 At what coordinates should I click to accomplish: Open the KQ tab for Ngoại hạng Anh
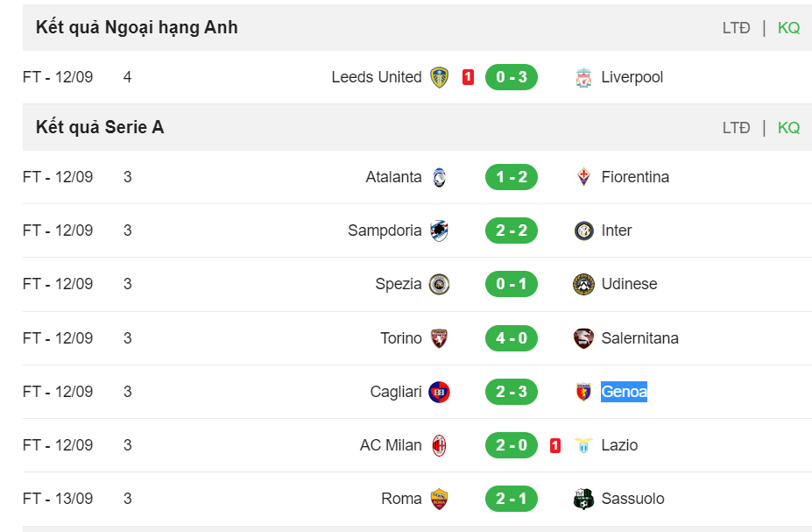pyautogui.click(x=788, y=28)
